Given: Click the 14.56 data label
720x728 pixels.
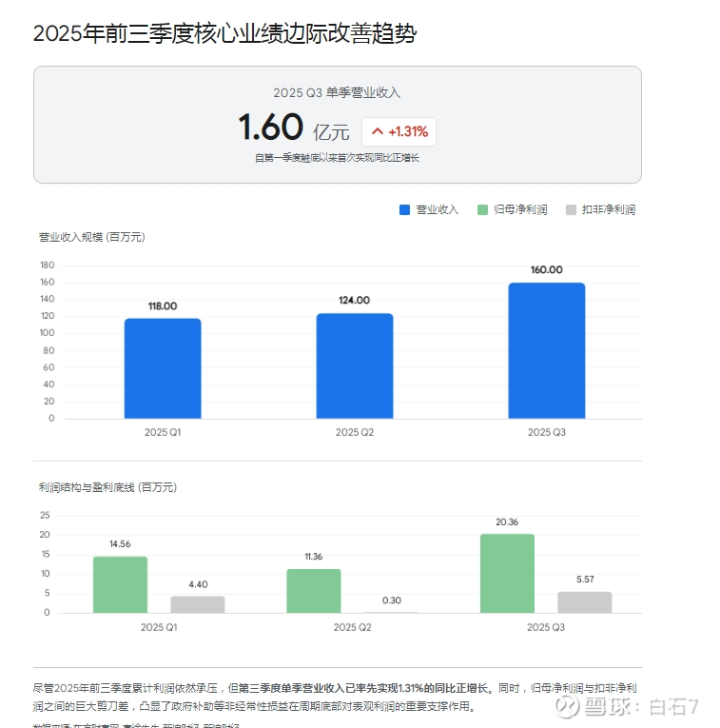Looking at the screenshot, I should (120, 544).
